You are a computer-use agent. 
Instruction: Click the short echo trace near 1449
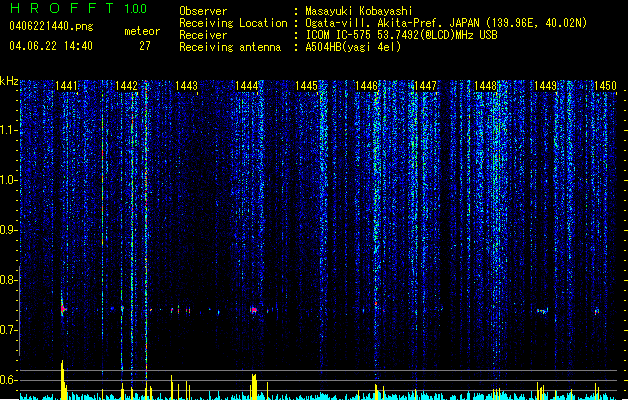(x=542, y=311)
